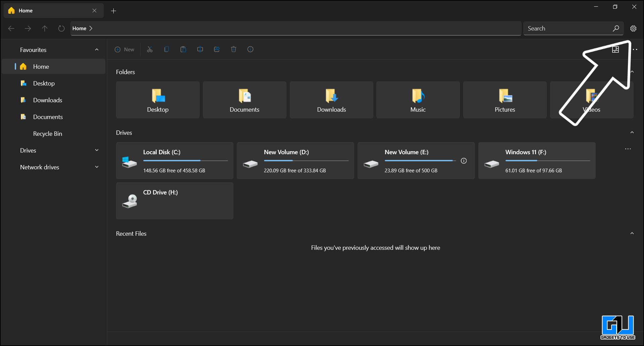Click the storage usage bar of Local Disk C:
Screen dimensions: 644x346
(185, 161)
